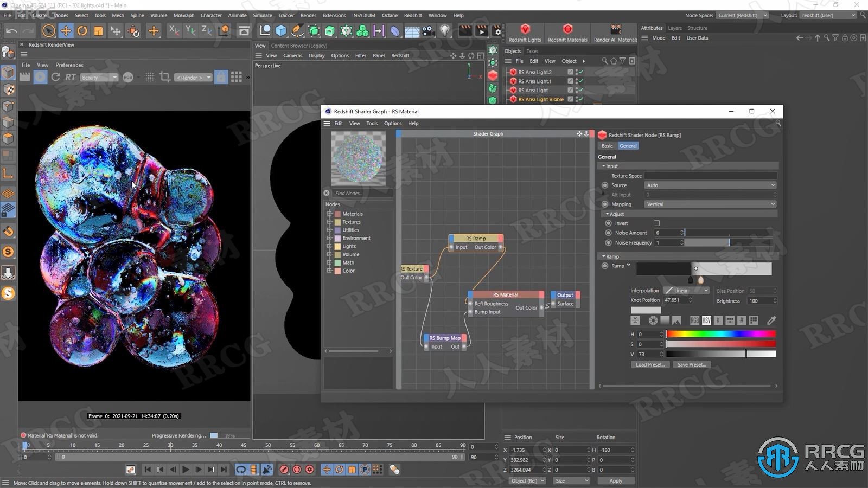Open Preferences in RenderView
868x488 pixels.
[x=69, y=65]
